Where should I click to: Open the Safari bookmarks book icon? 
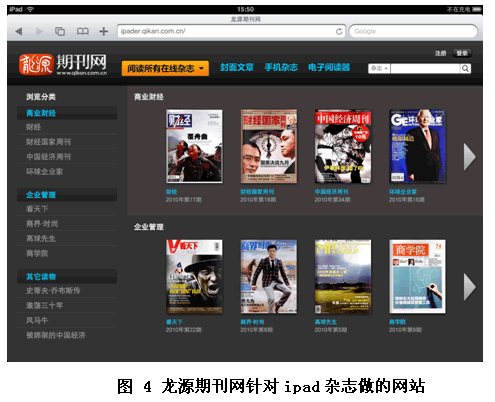[82, 31]
